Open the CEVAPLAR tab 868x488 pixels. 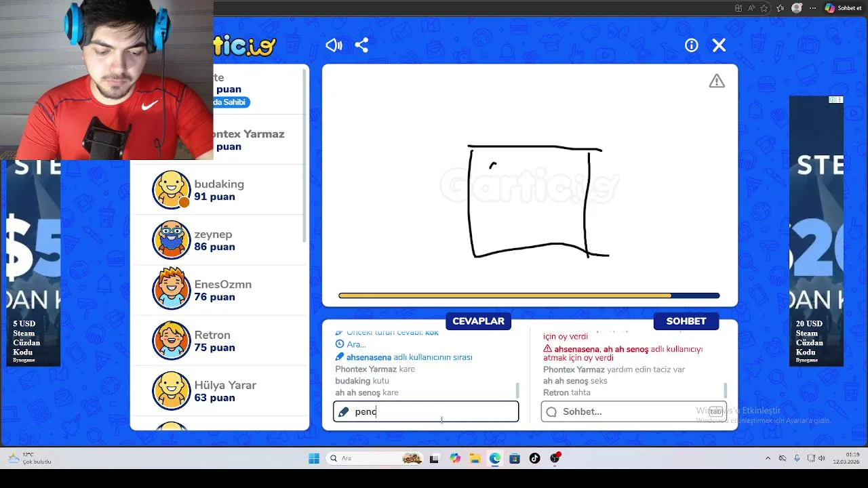click(478, 321)
